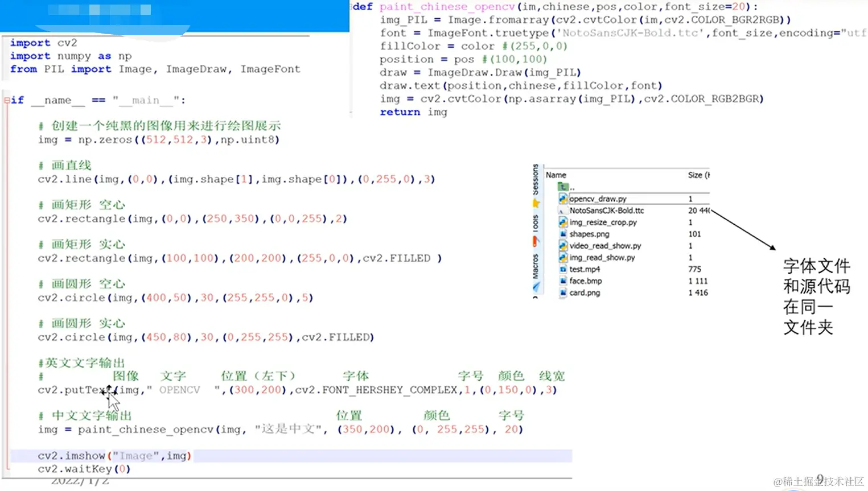Click the size value '1 416' of card.png
The width and height of the screenshot is (868, 491).
coord(698,293)
